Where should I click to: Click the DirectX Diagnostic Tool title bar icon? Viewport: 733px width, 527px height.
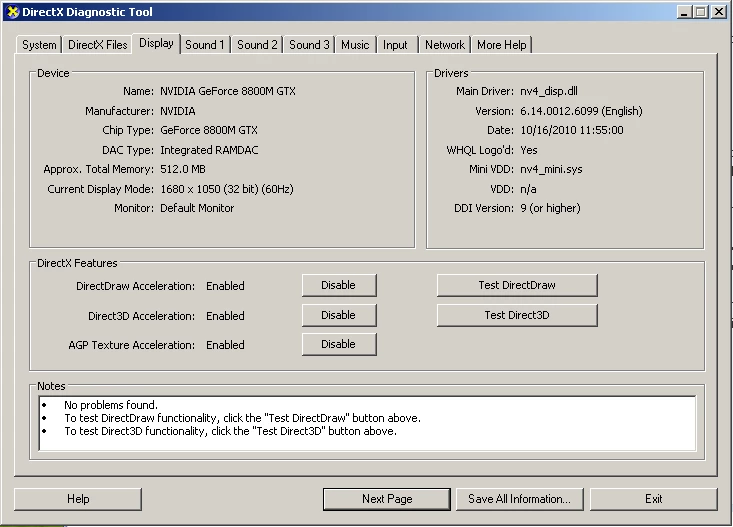click(13, 12)
